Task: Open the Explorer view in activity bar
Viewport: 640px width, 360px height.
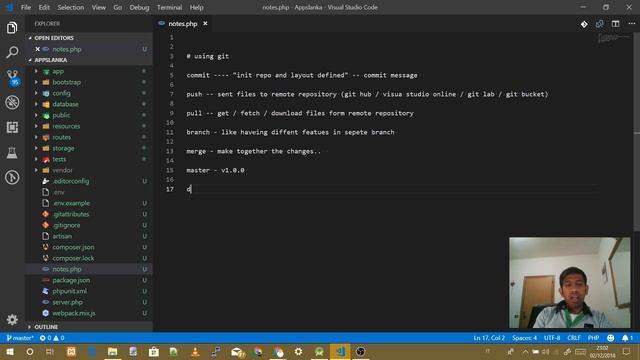Action: 12,28
